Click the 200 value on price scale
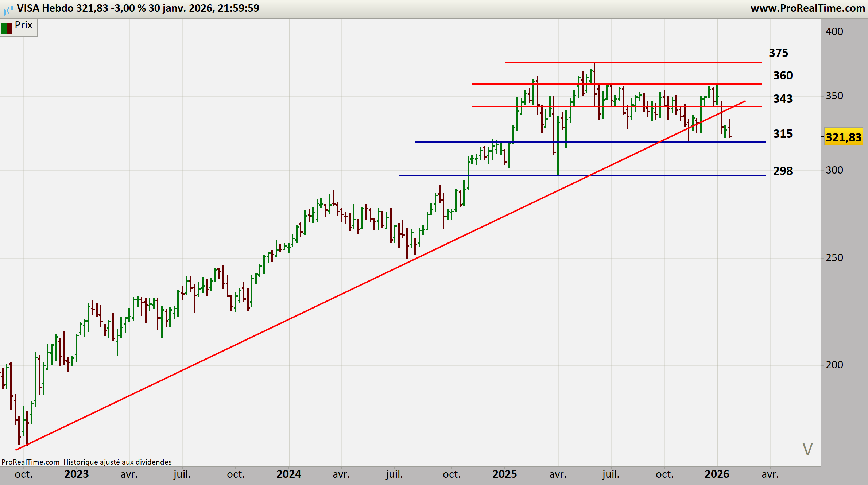 tap(834, 365)
